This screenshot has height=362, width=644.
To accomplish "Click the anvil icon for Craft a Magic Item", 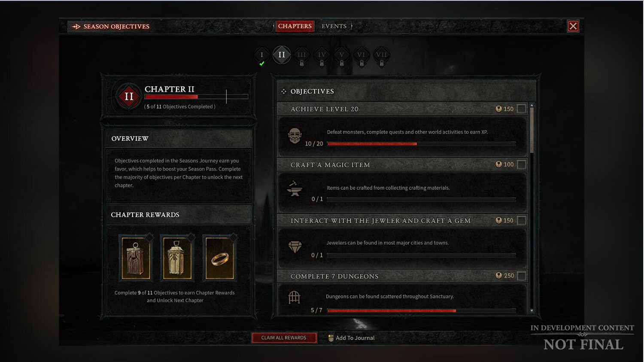I will point(295,189).
